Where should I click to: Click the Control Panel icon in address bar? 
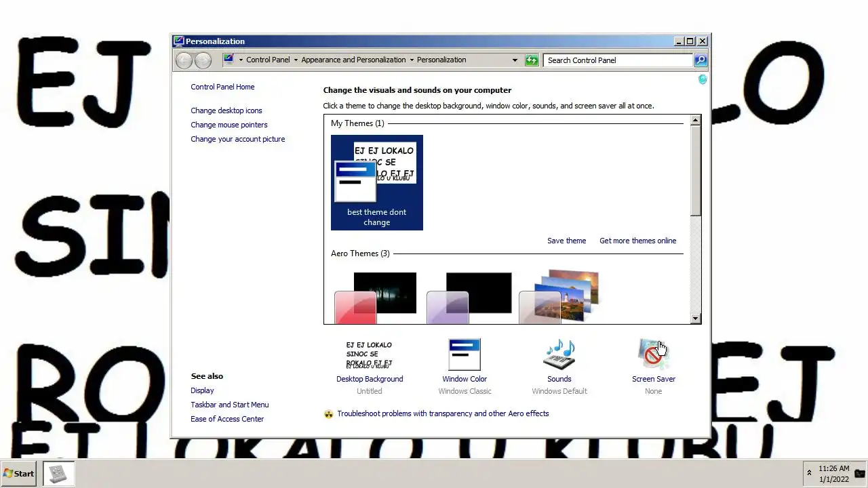point(229,60)
